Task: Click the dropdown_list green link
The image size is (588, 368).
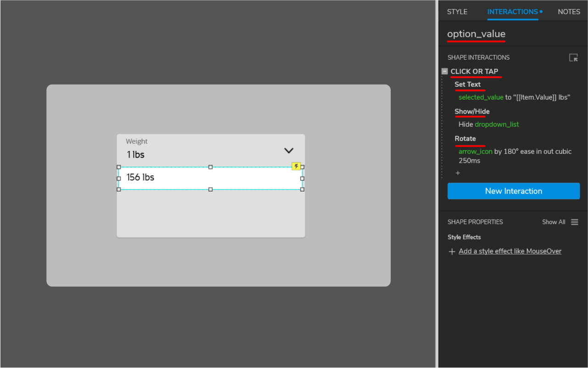Action: [497, 124]
